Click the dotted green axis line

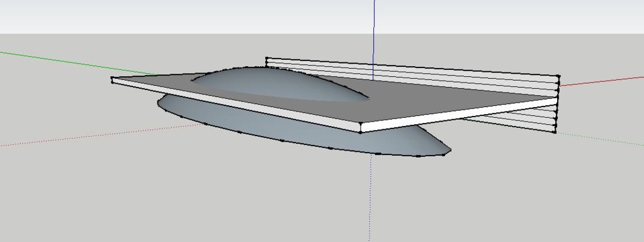coord(601,139)
